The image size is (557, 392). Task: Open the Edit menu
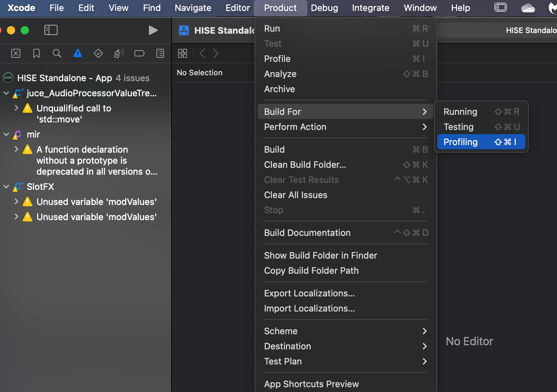click(86, 8)
